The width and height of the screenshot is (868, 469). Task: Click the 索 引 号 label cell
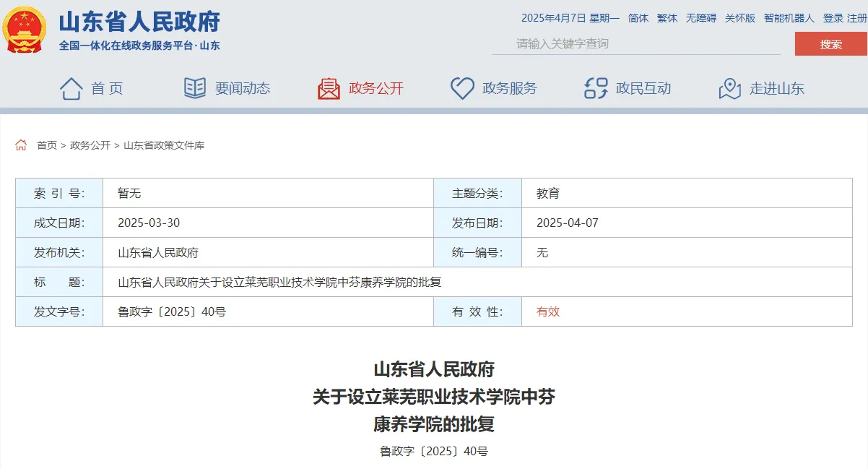pos(59,194)
